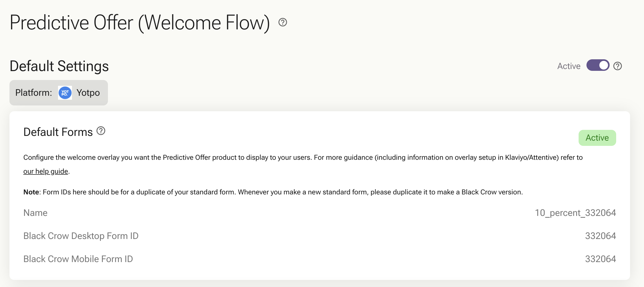Select the Platform: Yotpo chip
644x287 pixels.
(59, 93)
